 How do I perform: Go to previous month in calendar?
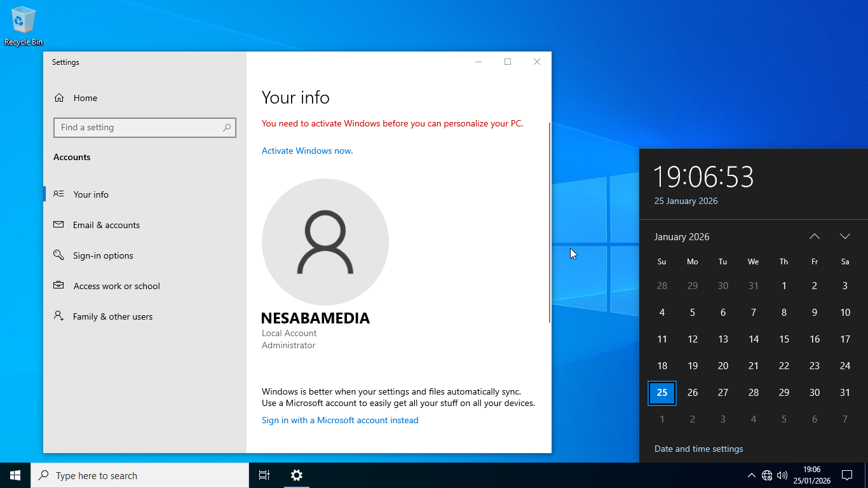coord(815,236)
